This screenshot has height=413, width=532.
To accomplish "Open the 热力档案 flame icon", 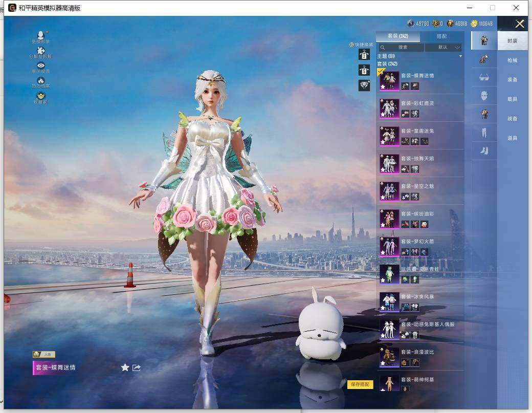I will (41, 81).
